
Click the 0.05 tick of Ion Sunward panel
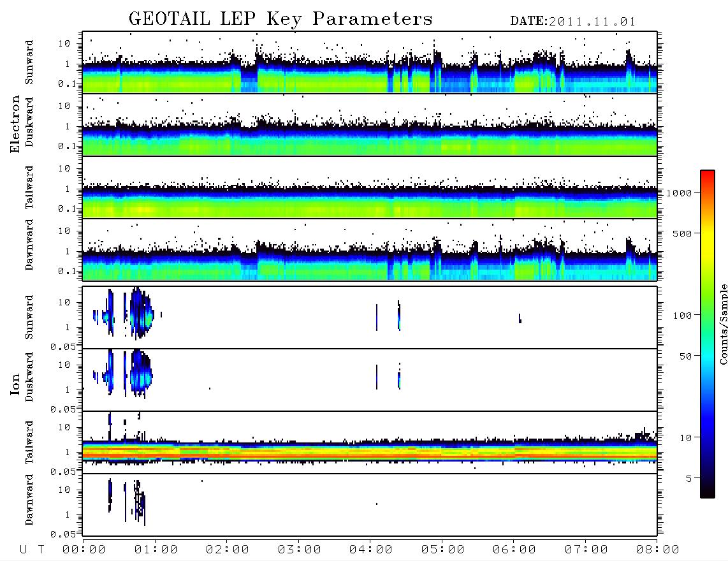63,346
